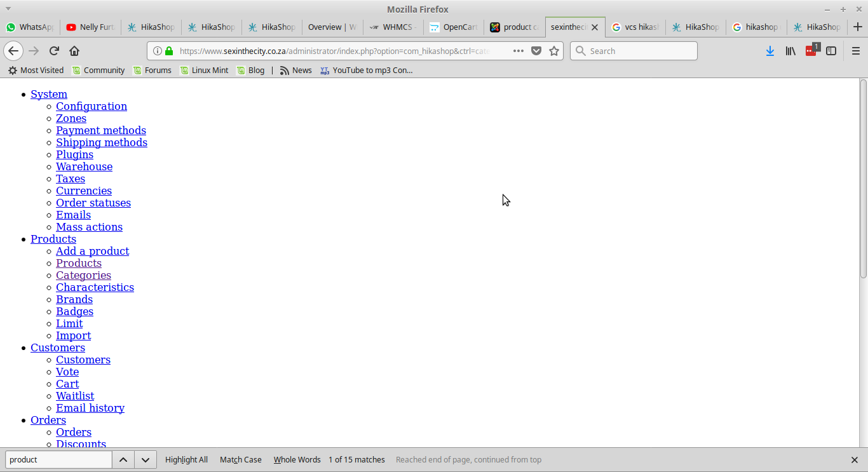Toggle Match Case in find bar
This screenshot has height=472, width=868.
tap(241, 459)
